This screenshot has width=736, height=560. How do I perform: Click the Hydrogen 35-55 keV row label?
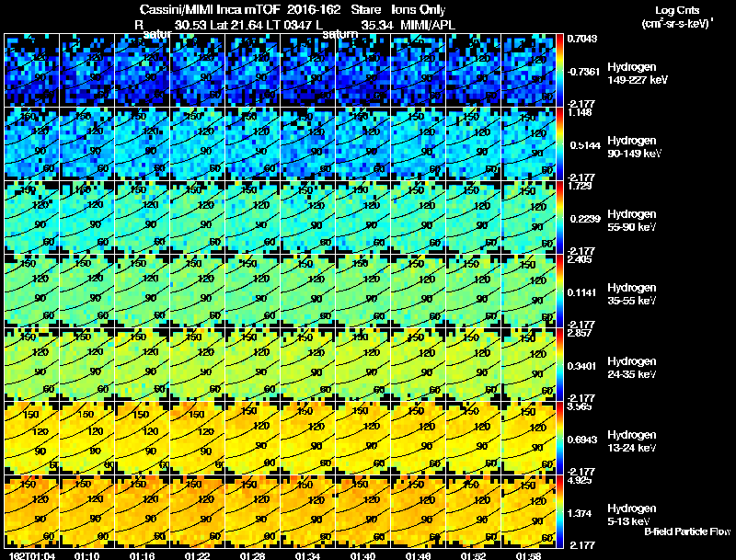632,294
